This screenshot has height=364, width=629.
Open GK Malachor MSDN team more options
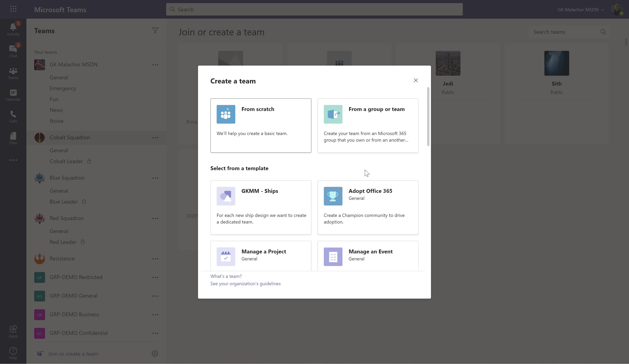pos(155,65)
